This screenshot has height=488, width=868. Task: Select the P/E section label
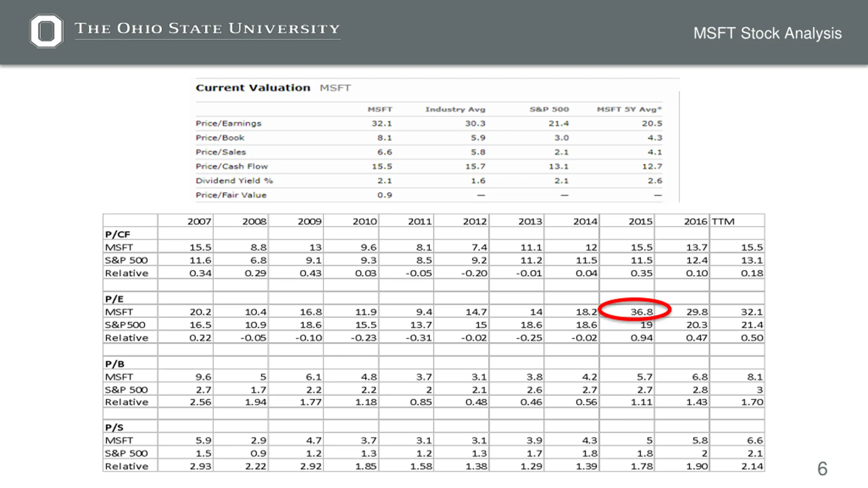coord(114,299)
